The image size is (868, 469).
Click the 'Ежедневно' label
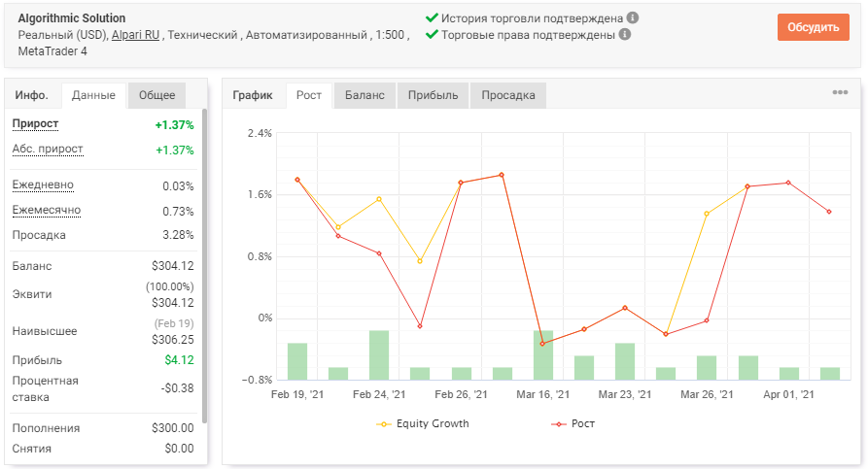(x=43, y=184)
